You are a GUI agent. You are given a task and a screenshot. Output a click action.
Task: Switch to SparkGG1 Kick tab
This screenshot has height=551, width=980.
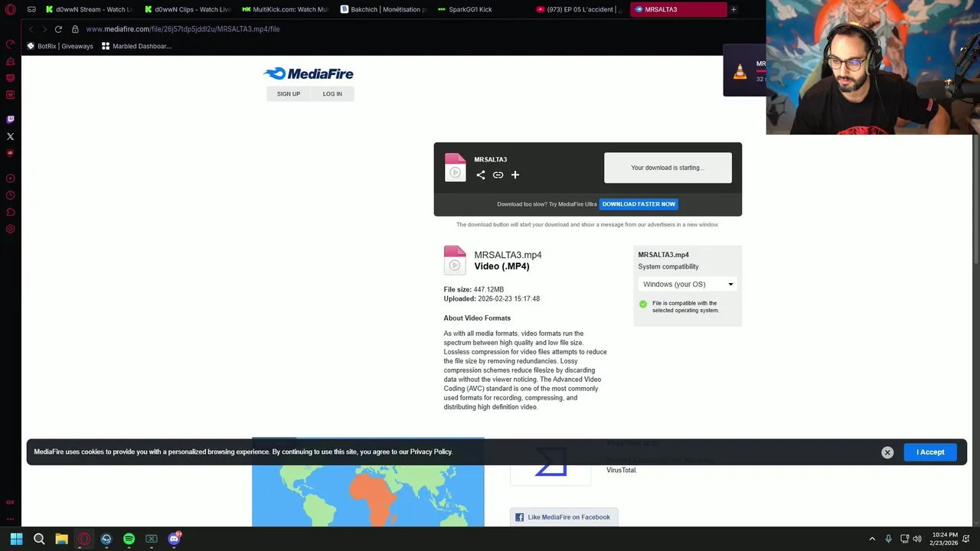[482, 9]
